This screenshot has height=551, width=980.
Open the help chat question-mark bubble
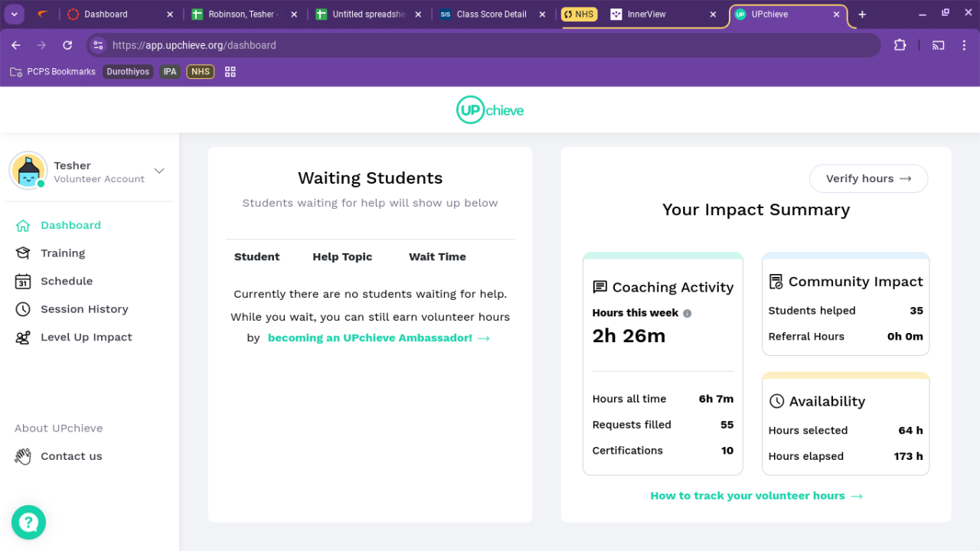click(x=28, y=522)
